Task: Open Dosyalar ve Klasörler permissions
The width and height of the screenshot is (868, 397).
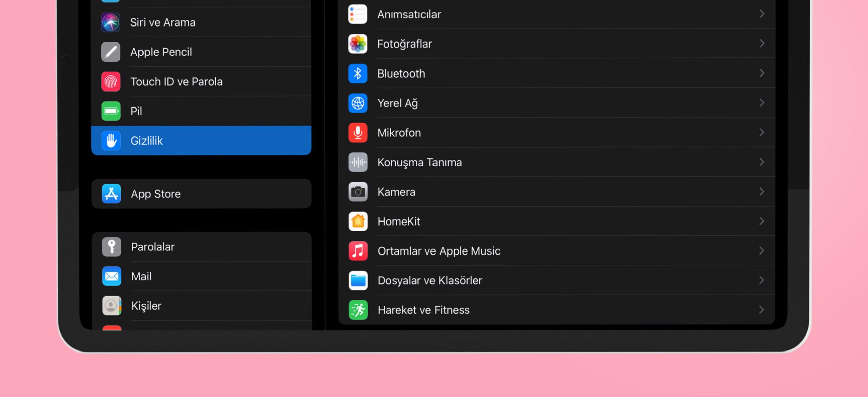Action: [557, 280]
